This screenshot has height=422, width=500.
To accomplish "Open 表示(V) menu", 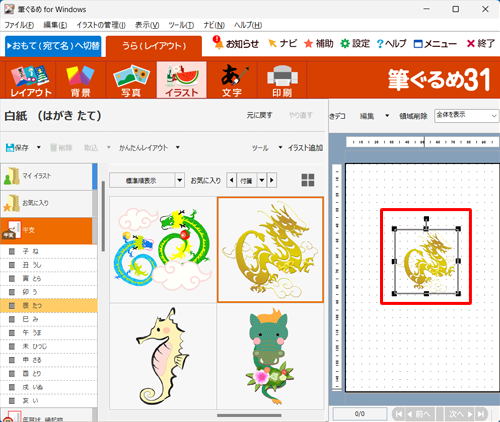I will [147, 25].
